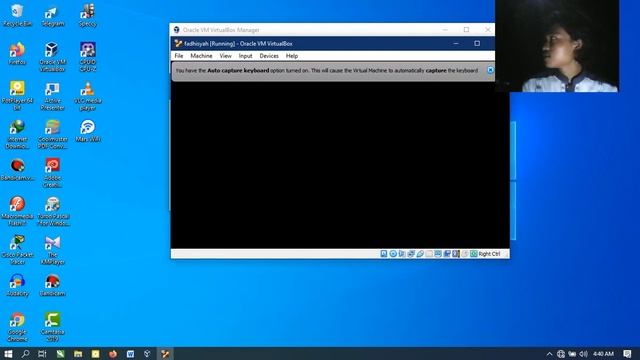This screenshot has width=640, height=360.
Task: Switch to the running VM taskbar button
Action: coord(165,353)
